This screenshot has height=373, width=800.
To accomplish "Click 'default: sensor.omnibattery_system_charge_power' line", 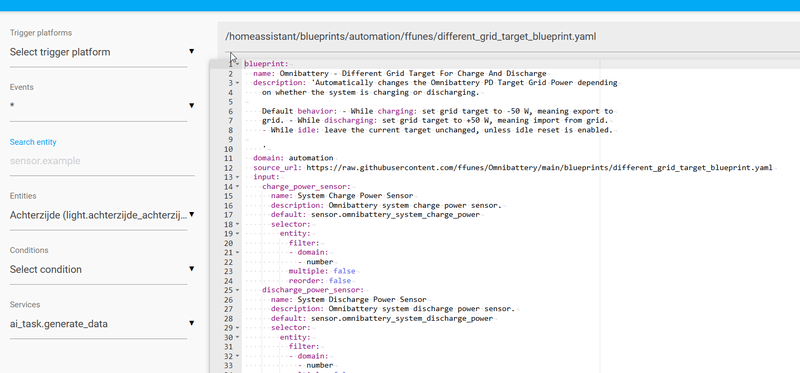I will 376,215.
